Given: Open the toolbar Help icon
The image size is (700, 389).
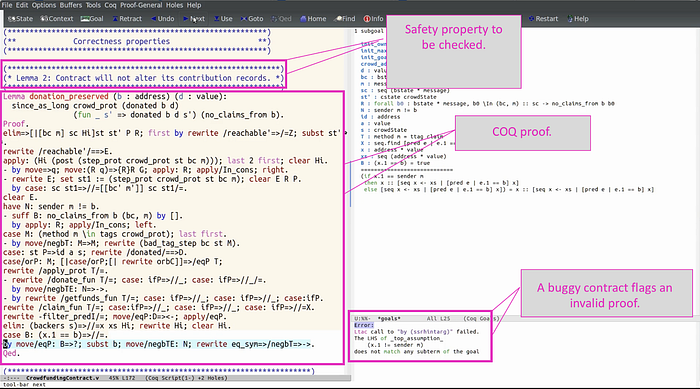Looking at the screenshot, I should (578, 19).
